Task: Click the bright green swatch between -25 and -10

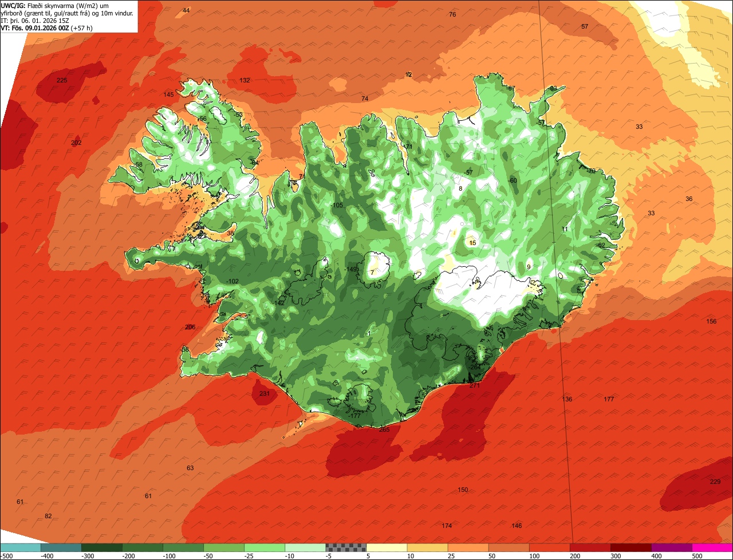Action: [x=265, y=547]
